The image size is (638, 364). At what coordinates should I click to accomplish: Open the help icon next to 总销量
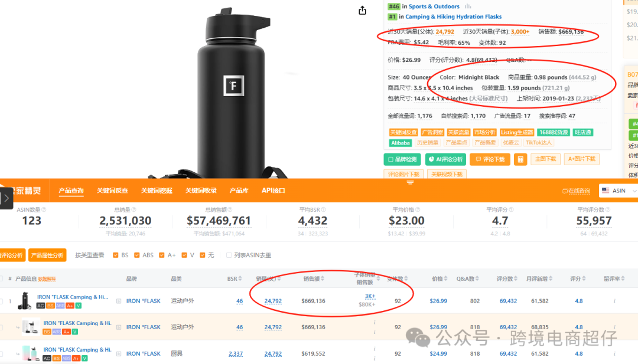(x=134, y=209)
